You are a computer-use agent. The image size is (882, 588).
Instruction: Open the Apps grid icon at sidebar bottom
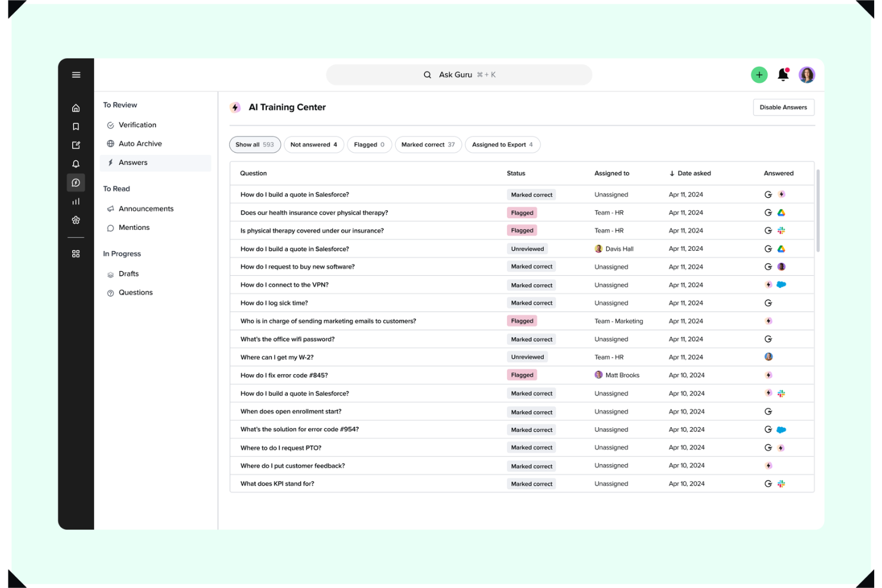click(76, 253)
